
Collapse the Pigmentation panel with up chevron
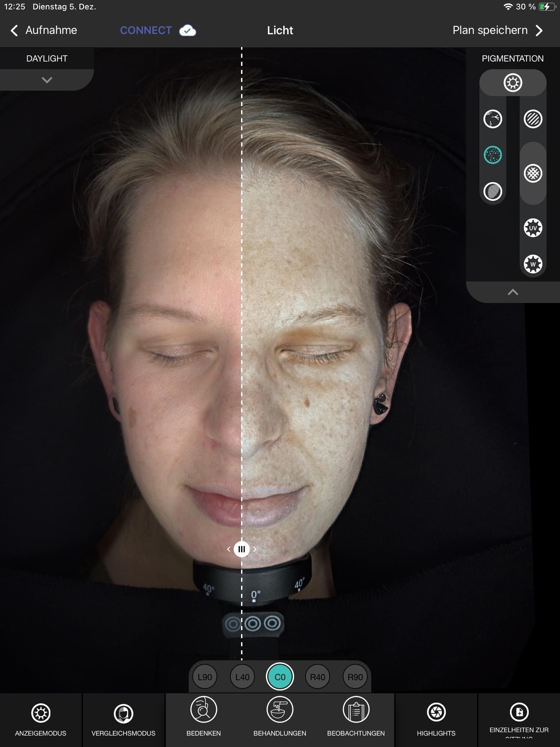(x=513, y=292)
